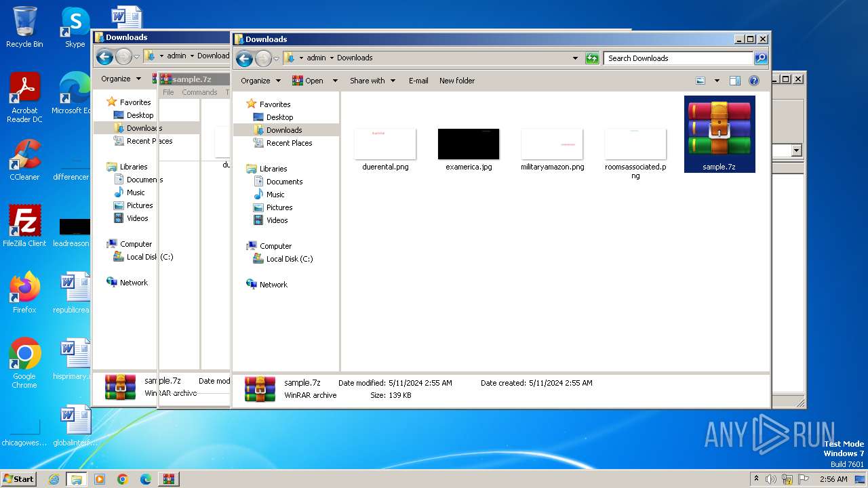The height and width of the screenshot is (488, 868).
Task: Open the Recycle Bin desktop icon
Action: [24, 27]
